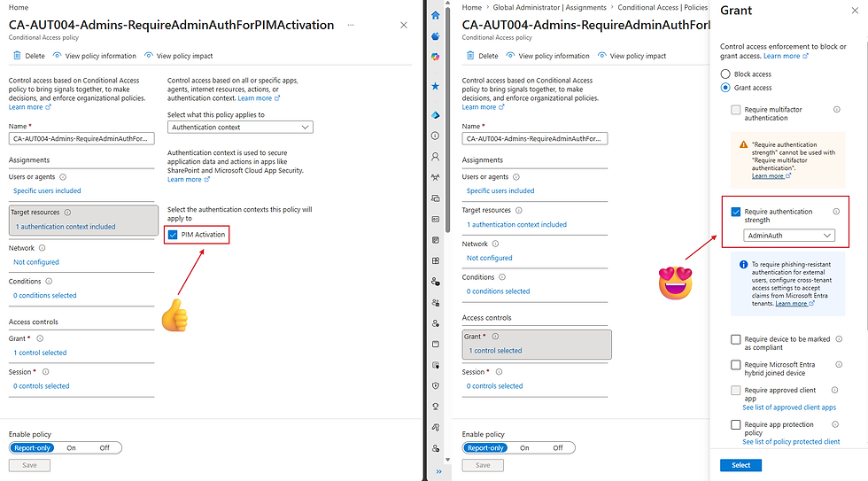
Task: Open Not configured network link, right window
Action: coord(489,258)
